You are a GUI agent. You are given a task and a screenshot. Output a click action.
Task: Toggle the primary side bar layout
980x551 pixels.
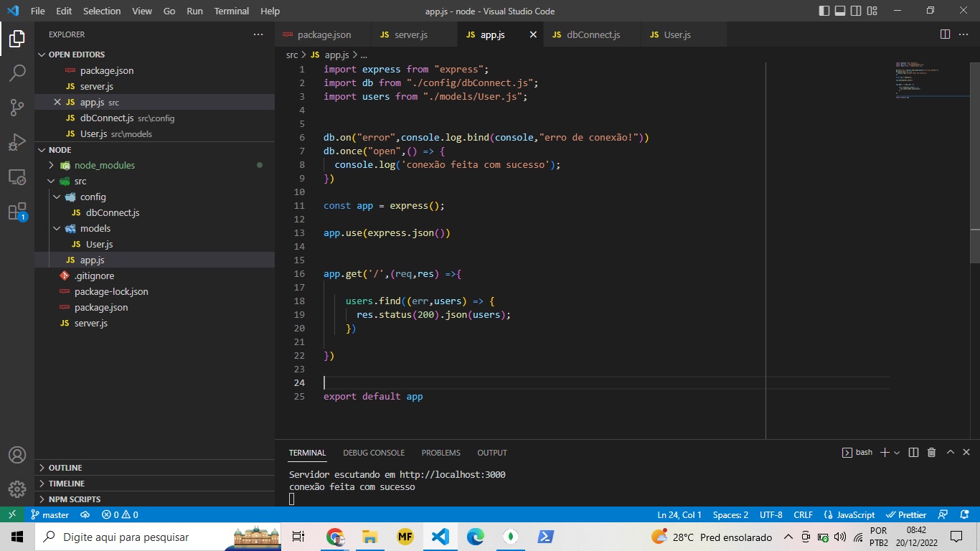pyautogui.click(x=823, y=11)
